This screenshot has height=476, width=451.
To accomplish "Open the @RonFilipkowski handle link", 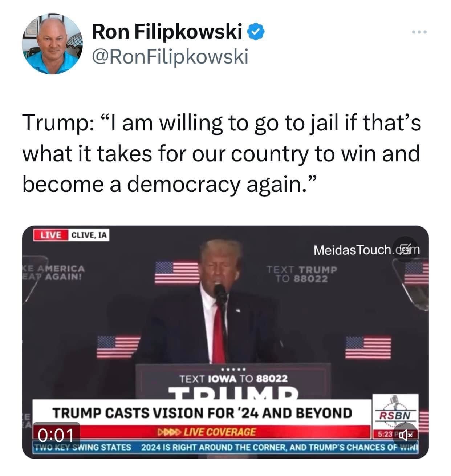I will click(170, 57).
